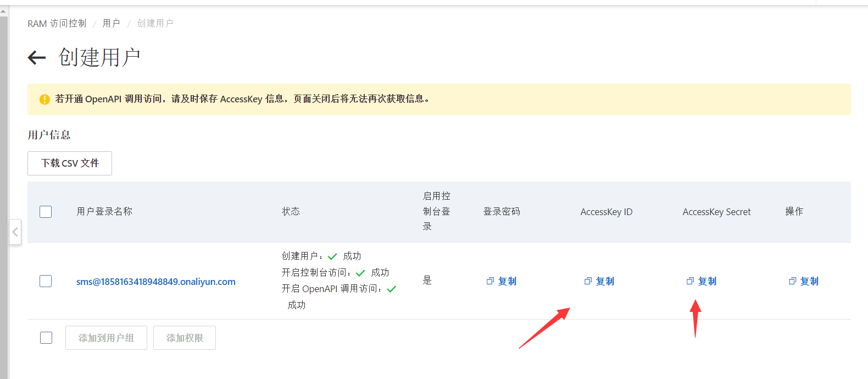The width and height of the screenshot is (868, 379).
Task: Expand the collapsed left sidebar panel
Action: 15,232
